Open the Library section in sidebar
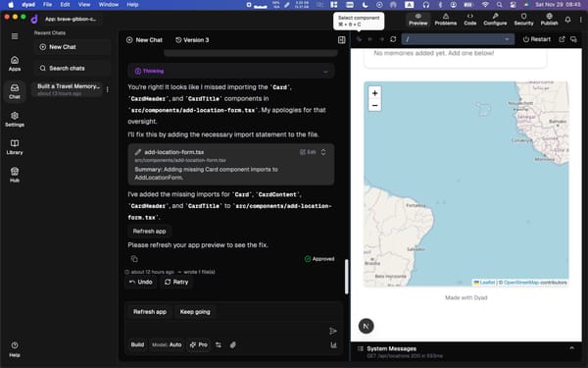 pyautogui.click(x=15, y=147)
